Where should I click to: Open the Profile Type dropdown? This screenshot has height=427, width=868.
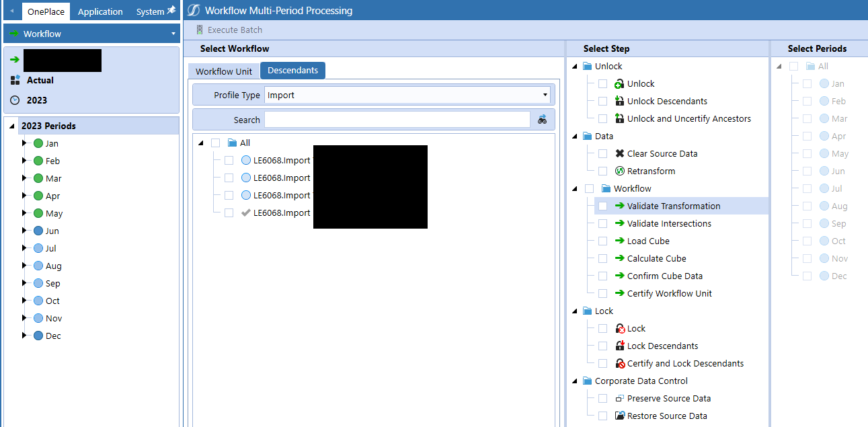pyautogui.click(x=545, y=95)
